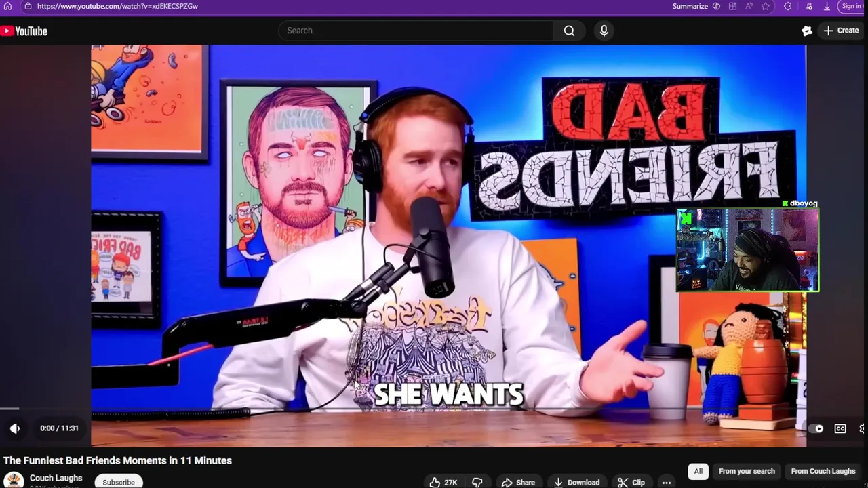Subscribe to Couch Laughs
Viewport: 868px width, 488px height.
pyautogui.click(x=119, y=482)
